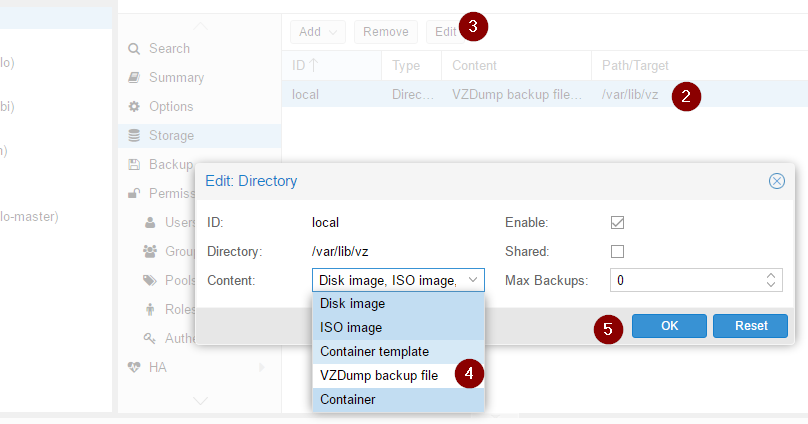Click the tags icon beside Pools
This screenshot has width=808, height=424.
[x=150, y=280]
